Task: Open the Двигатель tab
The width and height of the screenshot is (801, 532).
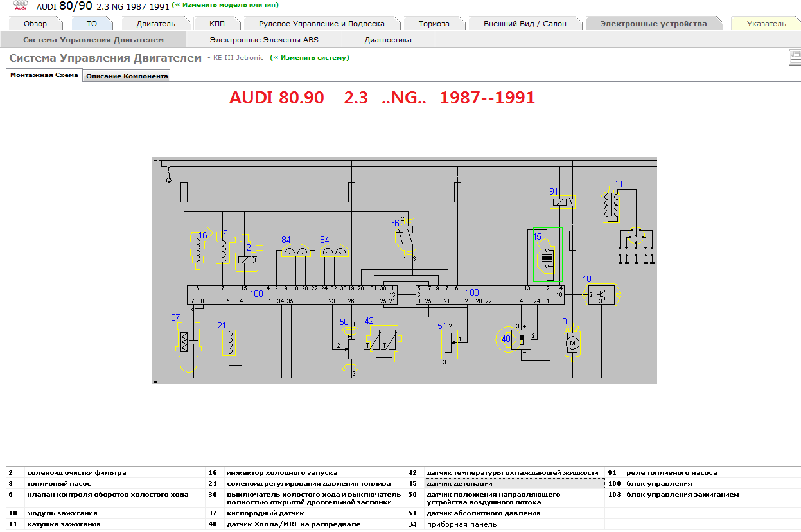Action: point(155,24)
